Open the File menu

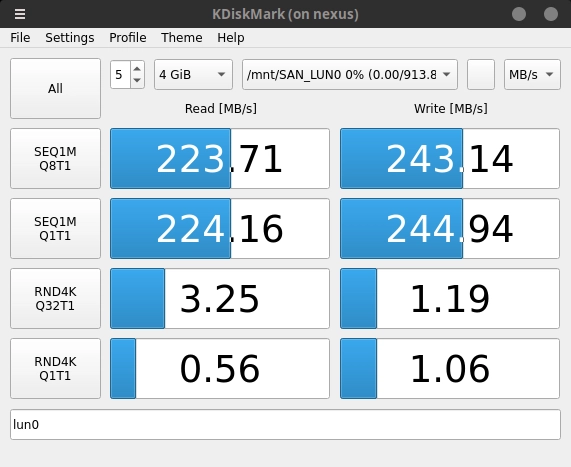[20, 38]
